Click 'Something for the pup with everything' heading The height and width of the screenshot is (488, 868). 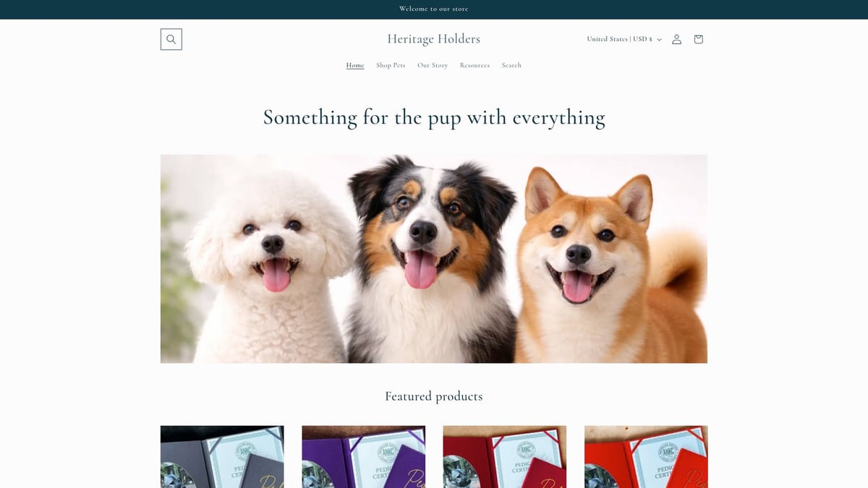point(434,117)
